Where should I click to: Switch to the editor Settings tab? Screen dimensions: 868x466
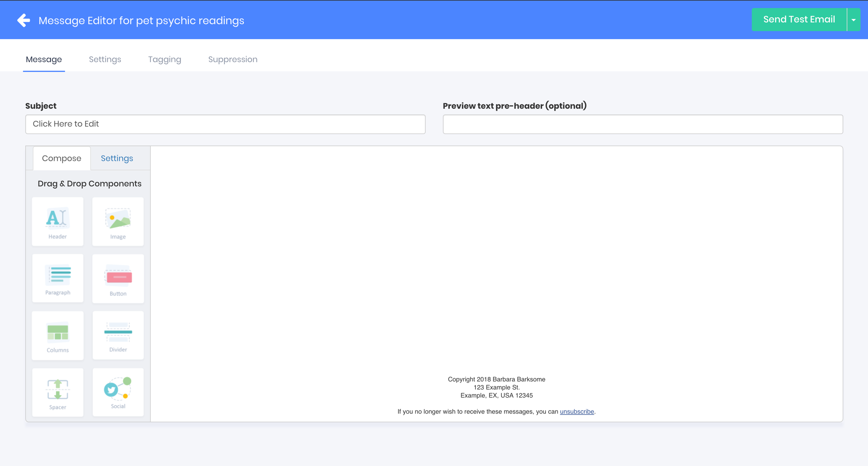point(117,158)
